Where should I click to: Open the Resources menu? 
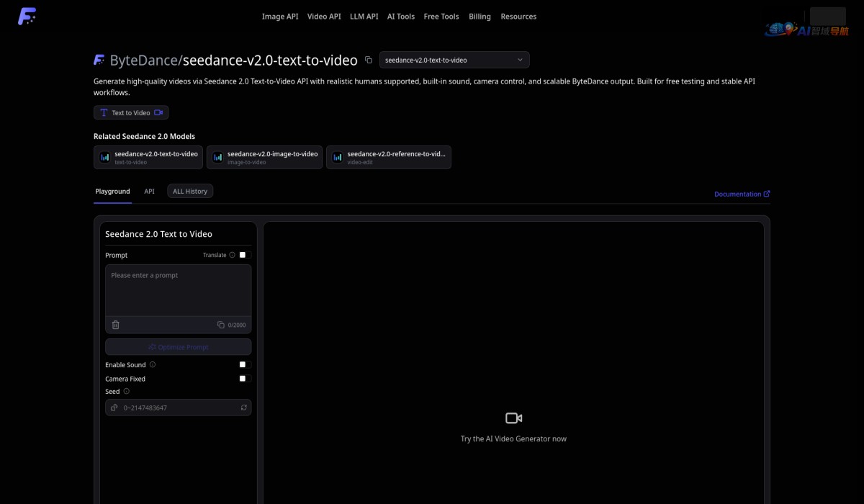(x=518, y=17)
